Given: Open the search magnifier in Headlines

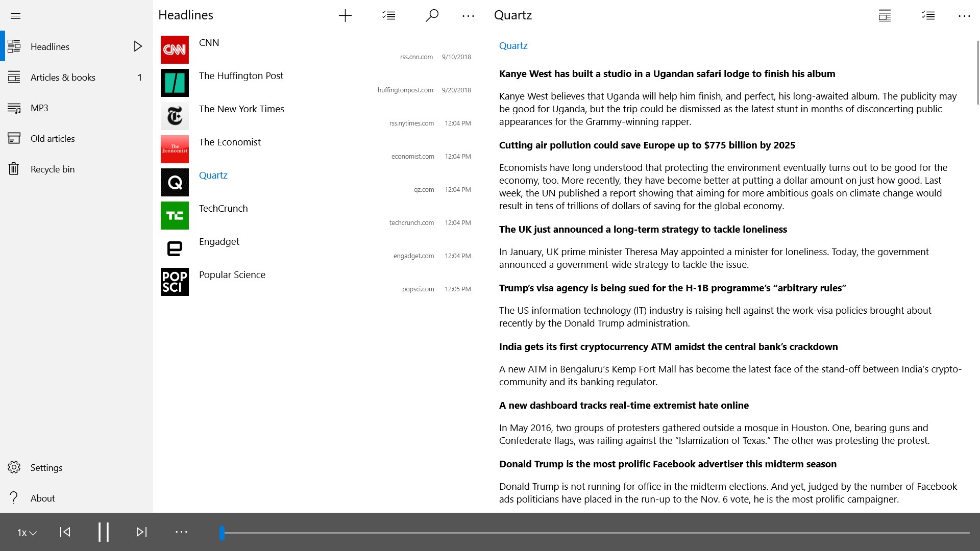Looking at the screenshot, I should point(432,16).
